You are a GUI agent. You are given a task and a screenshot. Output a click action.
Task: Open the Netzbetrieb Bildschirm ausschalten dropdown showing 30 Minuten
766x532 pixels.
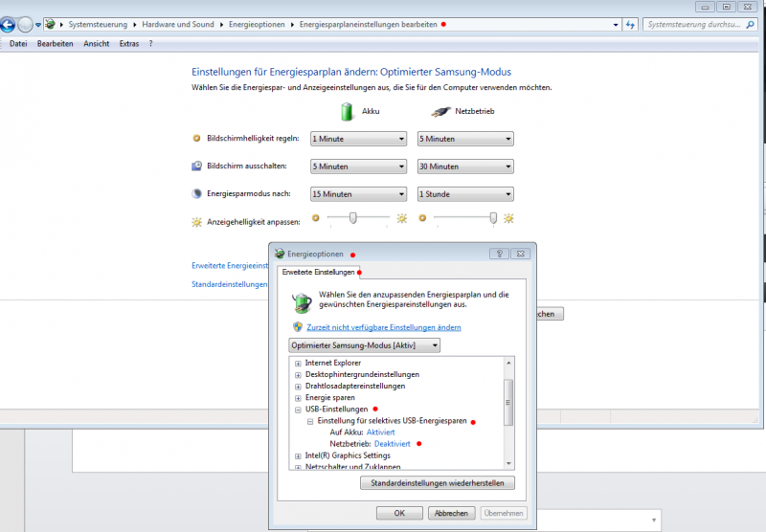(x=465, y=166)
